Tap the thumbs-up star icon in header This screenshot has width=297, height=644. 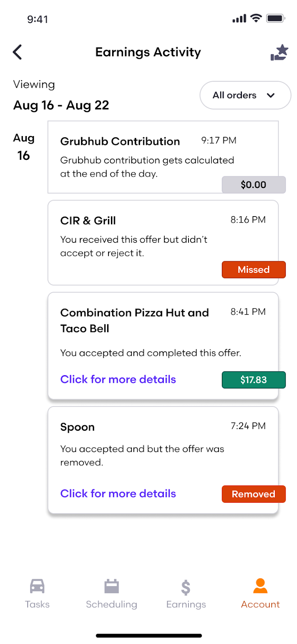pyautogui.click(x=279, y=52)
